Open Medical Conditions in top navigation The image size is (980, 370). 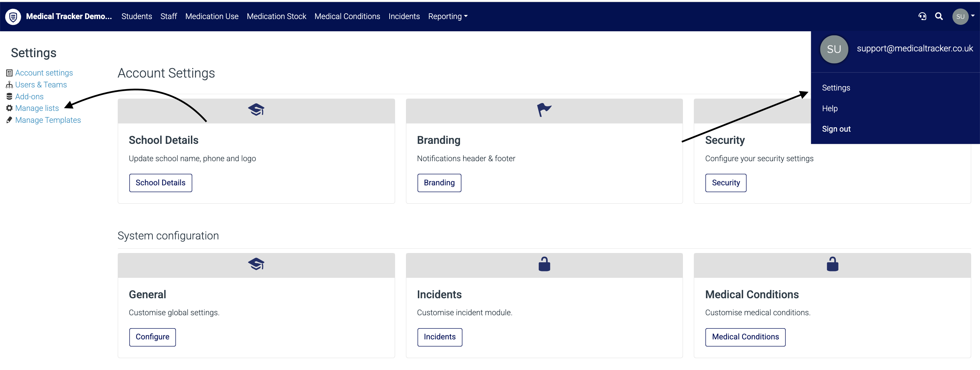(347, 16)
